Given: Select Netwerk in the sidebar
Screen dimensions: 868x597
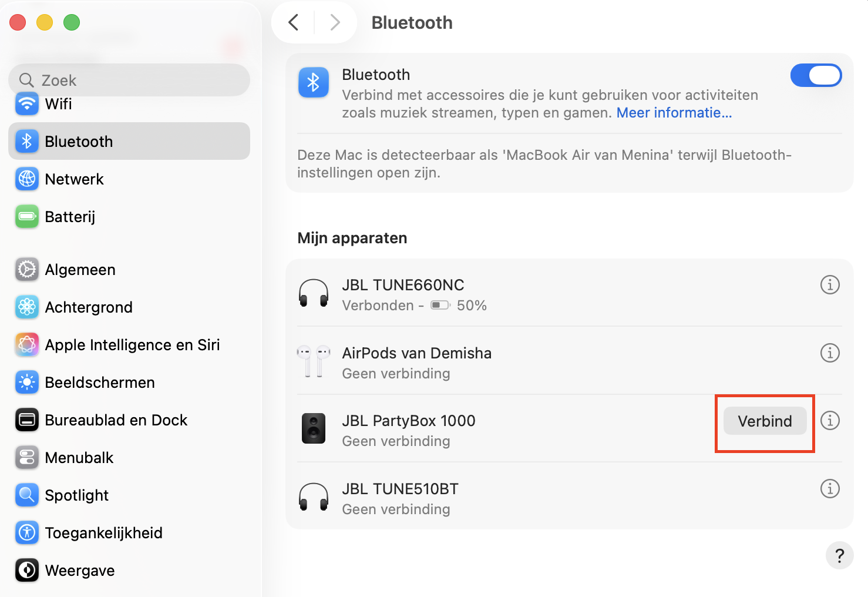Looking at the screenshot, I should [x=75, y=179].
